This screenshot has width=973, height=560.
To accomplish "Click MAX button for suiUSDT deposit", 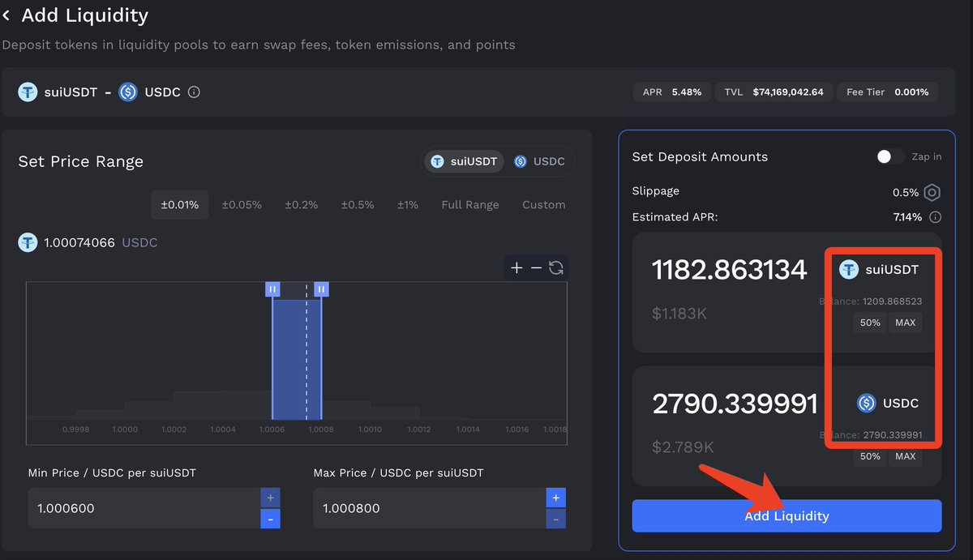I will pos(905,323).
